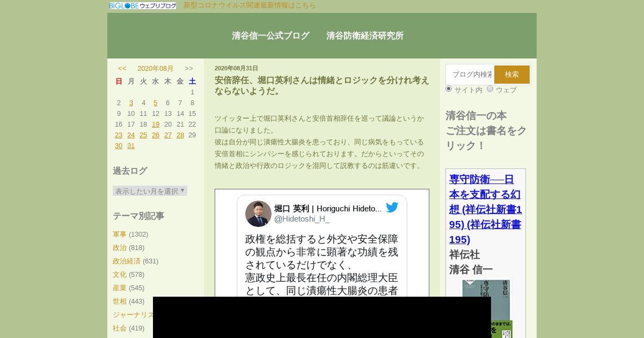644x338 pixels.
Task: Open calendar date 26
Action: click(156, 135)
